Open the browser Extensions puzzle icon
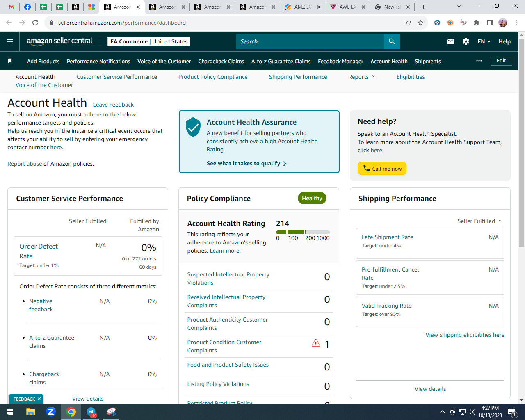This screenshot has height=420, width=525. coord(477,23)
